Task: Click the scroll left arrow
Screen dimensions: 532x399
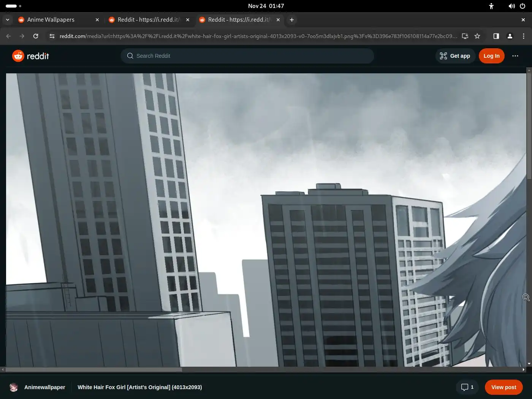Action: (3, 369)
